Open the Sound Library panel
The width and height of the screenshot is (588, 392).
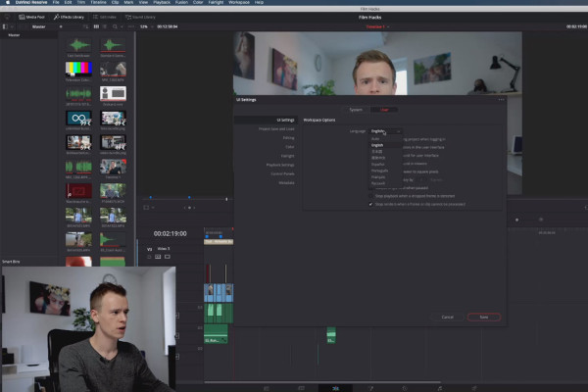tap(140, 17)
